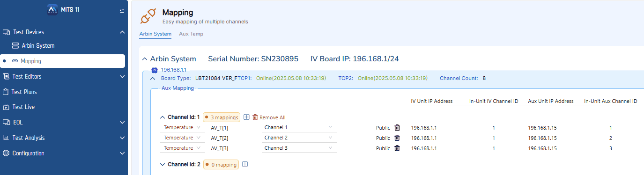Delete the AV_T[2] mapping trash icon

[397, 138]
